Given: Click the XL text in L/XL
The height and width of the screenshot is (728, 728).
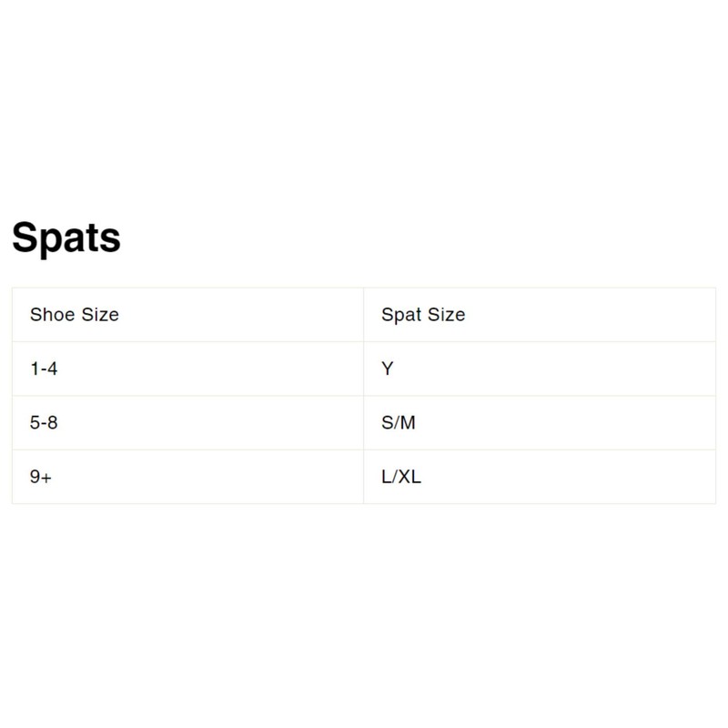Looking at the screenshot, I should (x=410, y=477).
